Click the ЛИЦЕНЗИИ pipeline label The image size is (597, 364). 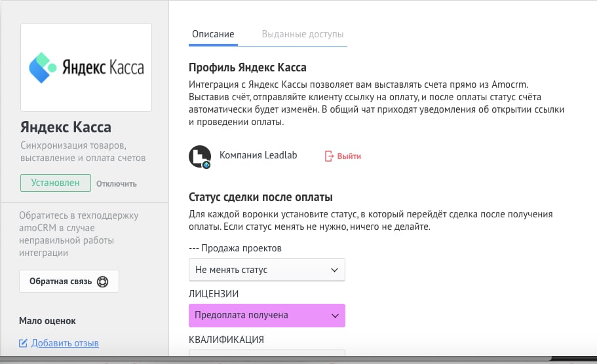click(214, 294)
